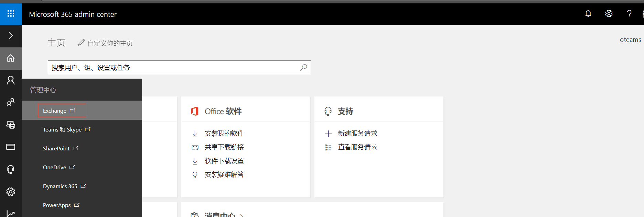Click 查看服务请求 link
The width and height of the screenshot is (644, 217).
[x=357, y=147]
